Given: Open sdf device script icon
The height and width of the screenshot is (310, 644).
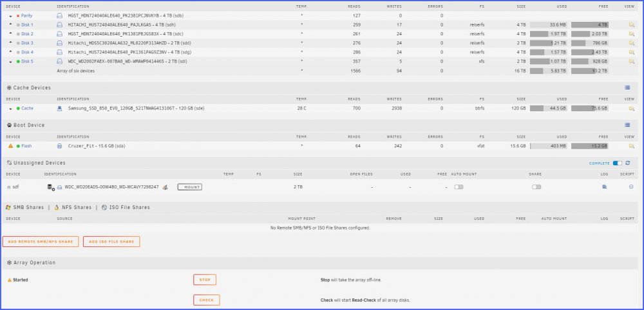Looking at the screenshot, I should 631,187.
